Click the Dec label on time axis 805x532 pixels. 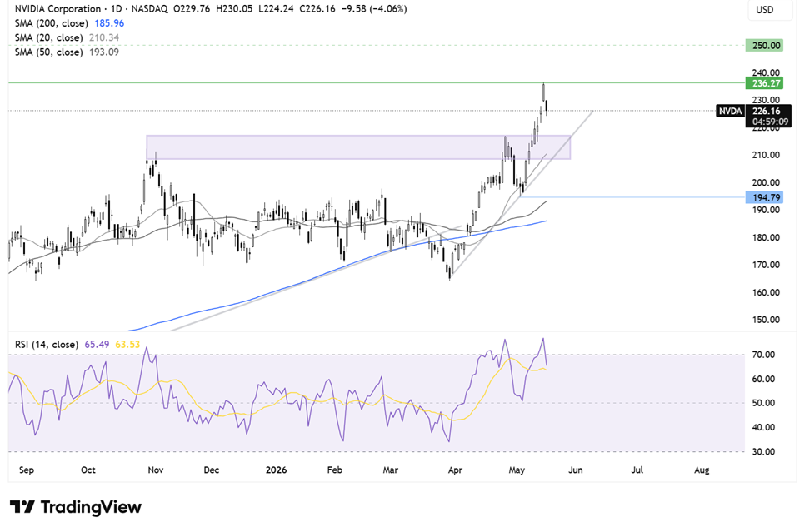point(211,470)
